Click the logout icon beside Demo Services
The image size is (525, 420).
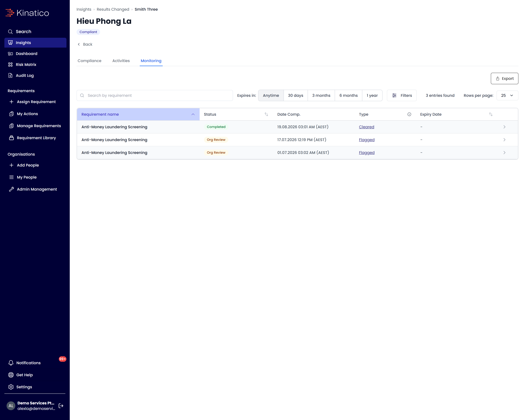click(61, 406)
